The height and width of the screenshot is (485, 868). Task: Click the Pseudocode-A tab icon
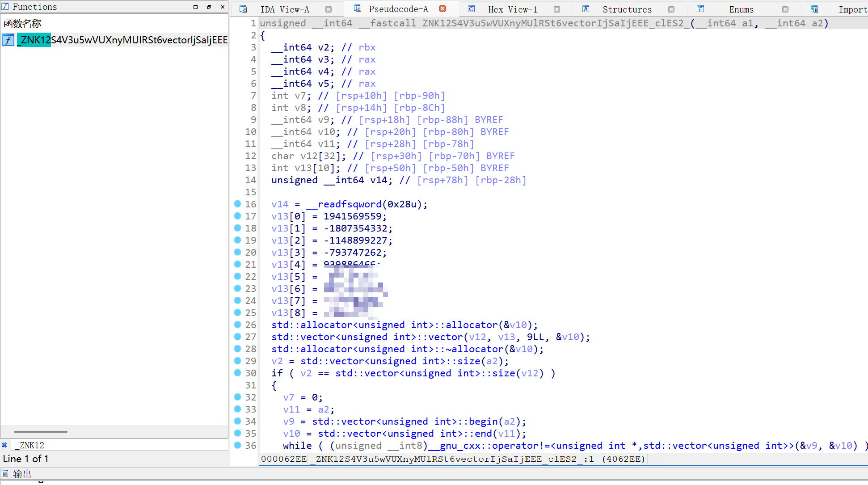tap(358, 8)
